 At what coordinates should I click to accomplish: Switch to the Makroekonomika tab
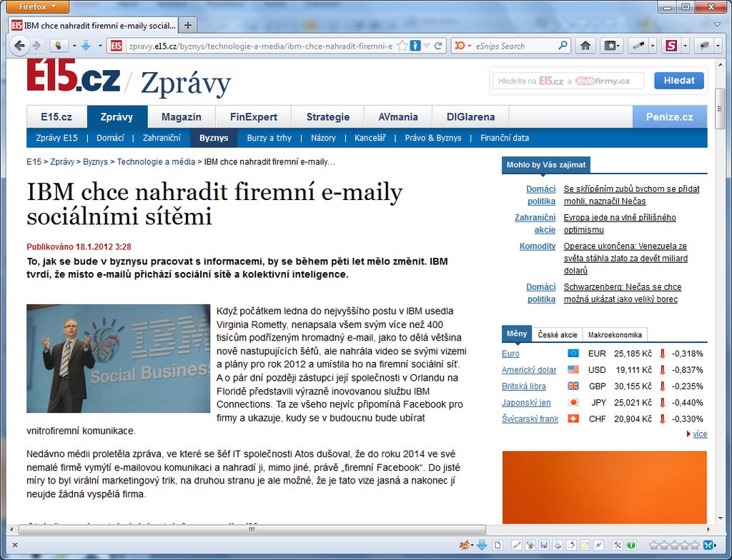615,334
